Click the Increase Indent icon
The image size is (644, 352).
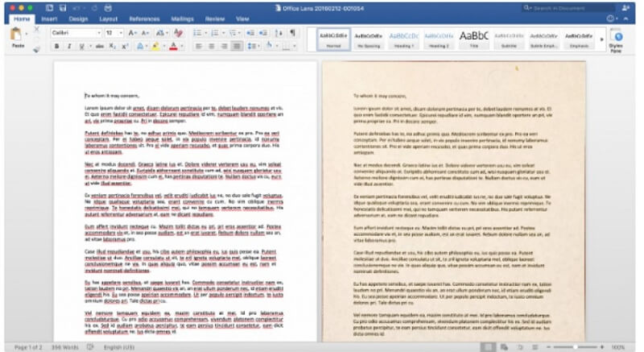(x=263, y=33)
